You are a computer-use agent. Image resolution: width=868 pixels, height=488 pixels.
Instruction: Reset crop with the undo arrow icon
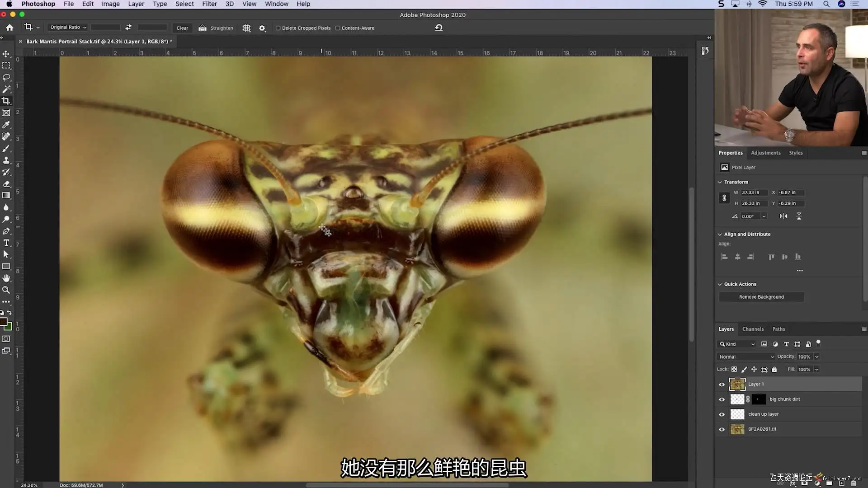click(x=439, y=28)
